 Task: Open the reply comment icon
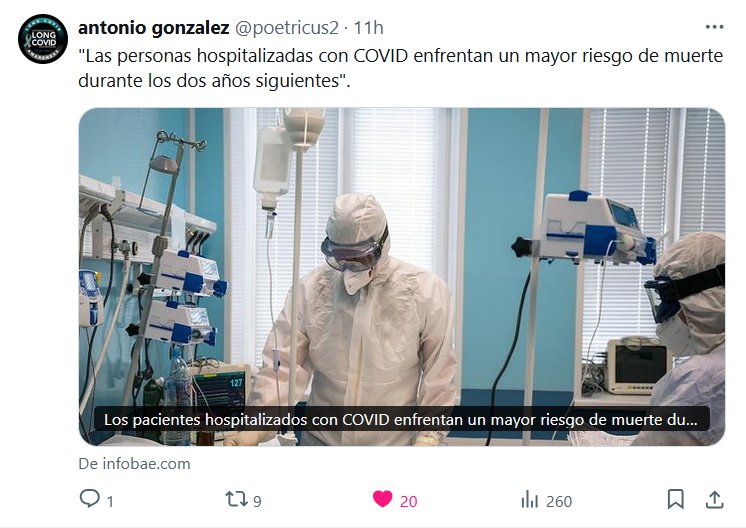(x=89, y=499)
